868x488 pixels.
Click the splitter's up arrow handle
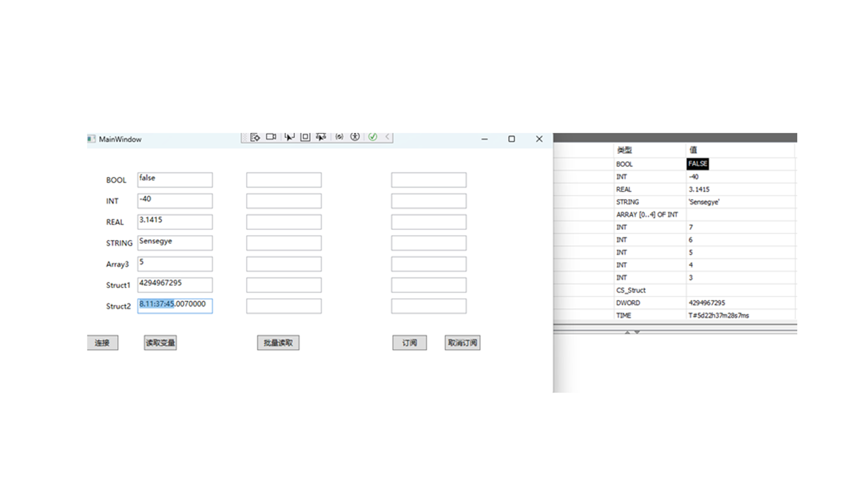coord(627,332)
